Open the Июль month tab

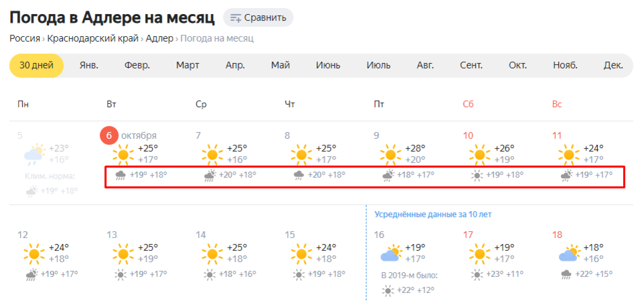click(378, 66)
